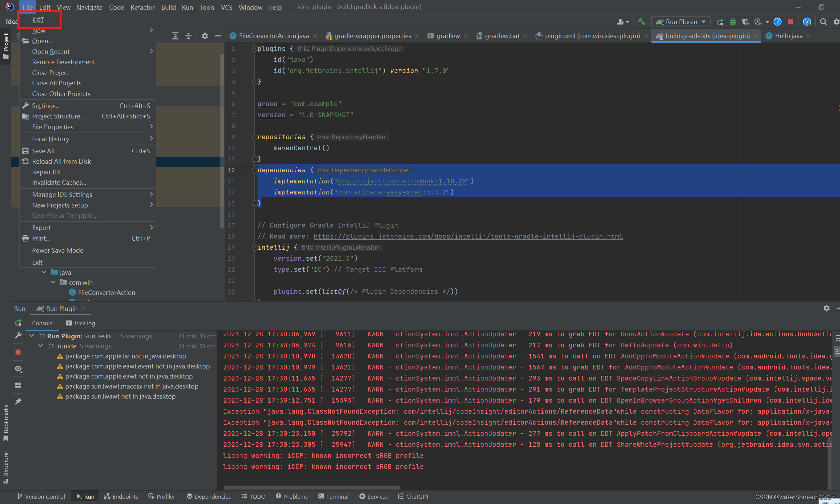The image size is (840, 504).
Task: Close the gradlew.bat editor tab
Action: (525, 36)
